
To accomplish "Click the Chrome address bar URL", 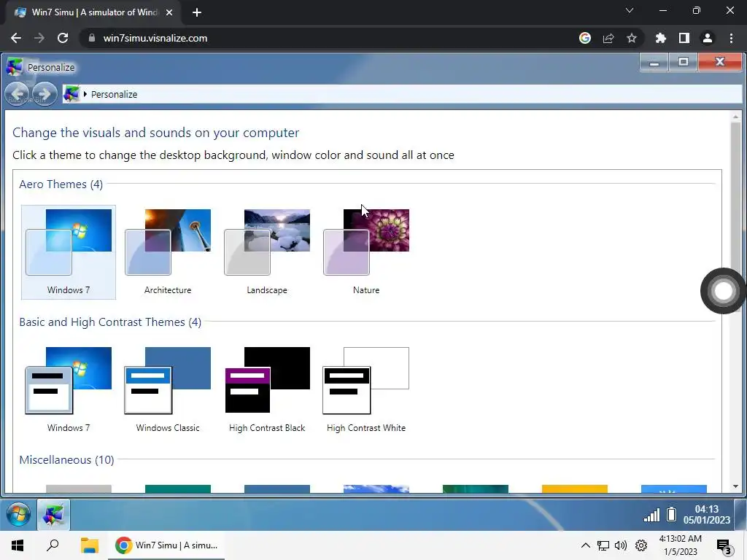I will (x=155, y=38).
